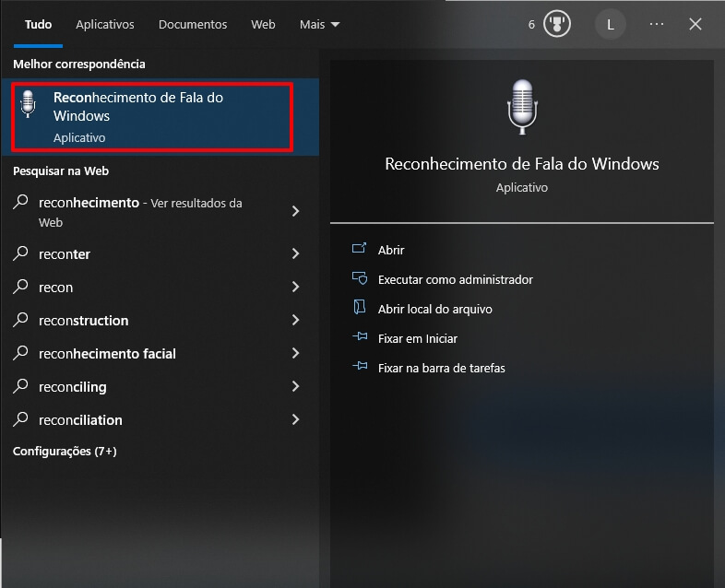
Task: Open the Reconhecimento de Fala do Windows result
Action: click(160, 117)
